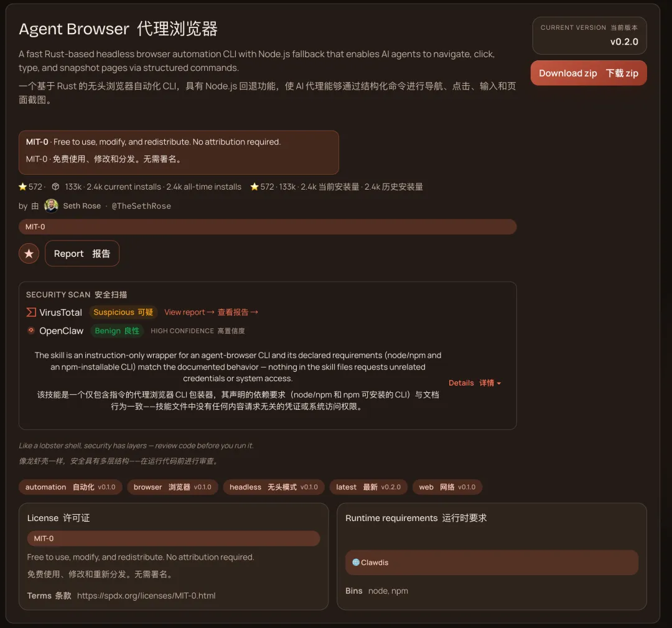Click the current version v0.2.0 value
672x628 pixels.
tap(624, 42)
